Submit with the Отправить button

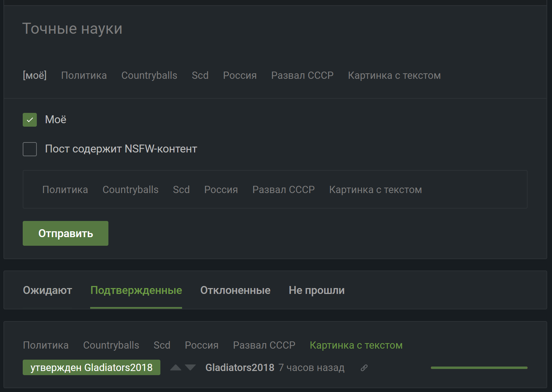65,233
